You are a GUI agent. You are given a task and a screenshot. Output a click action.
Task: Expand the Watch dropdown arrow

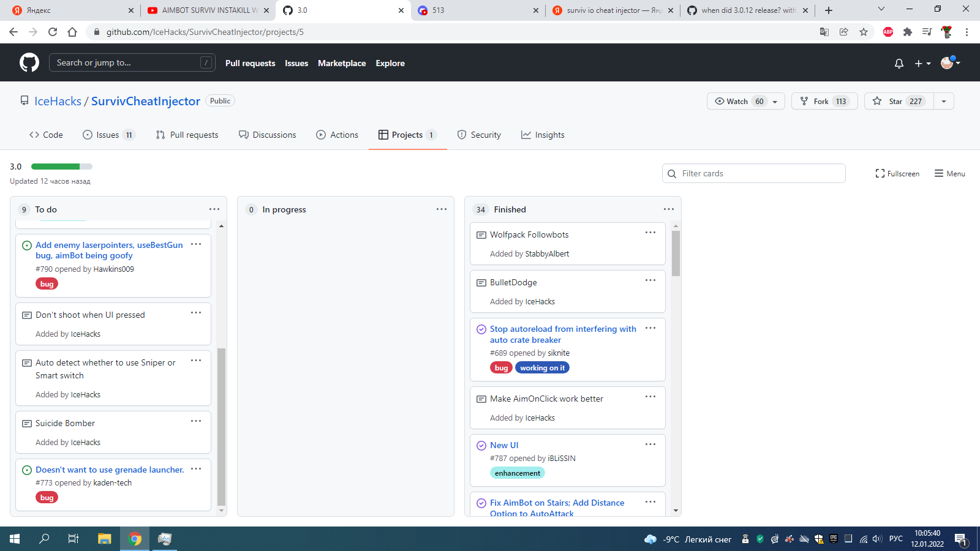[x=774, y=101]
